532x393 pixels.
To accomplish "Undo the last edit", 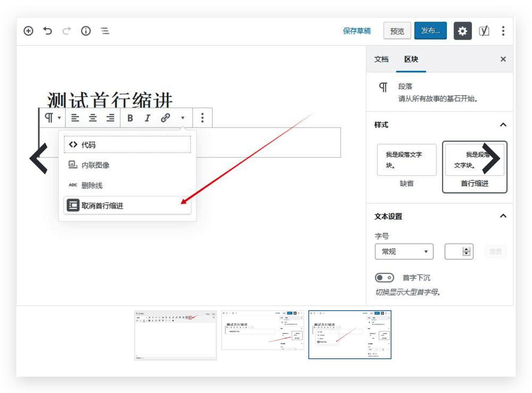I will pos(48,31).
